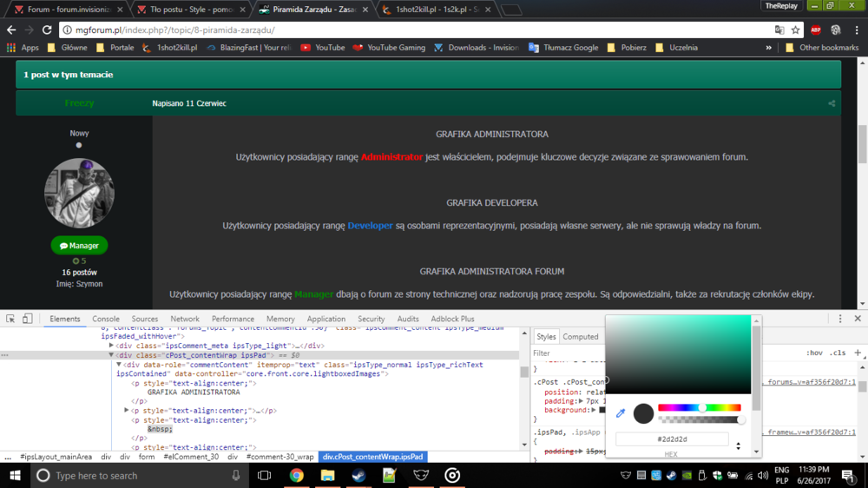The width and height of the screenshot is (868, 488).
Task: Open the YouTube Gaming bookmark
Action: 389,48
